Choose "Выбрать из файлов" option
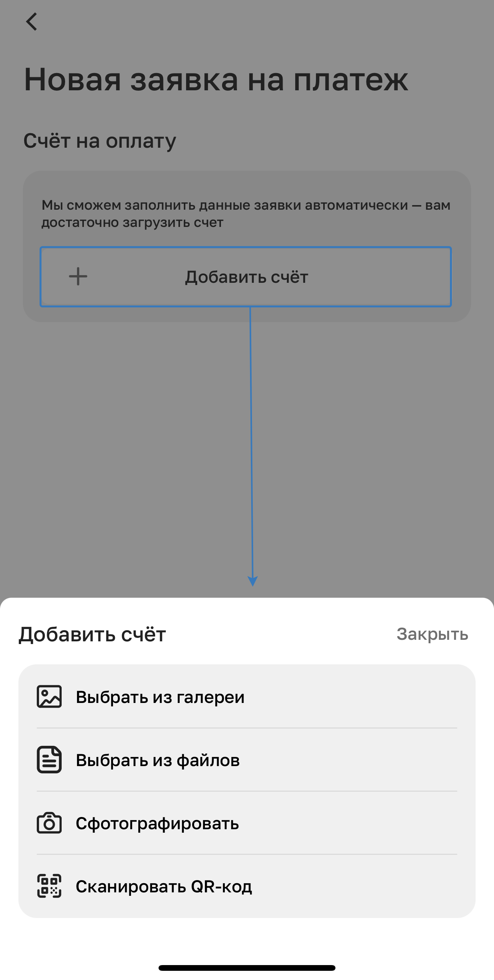Viewport: 494px width, 980px height. point(158,760)
